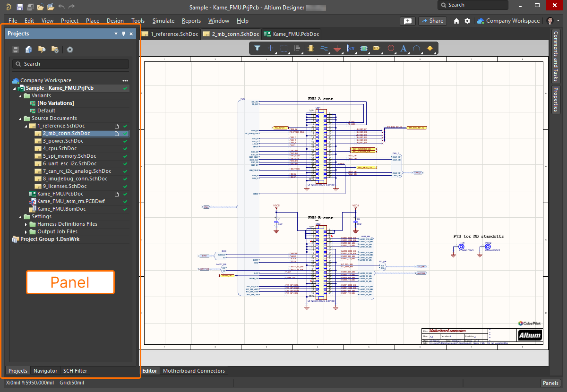Click the Share button

pos(432,21)
